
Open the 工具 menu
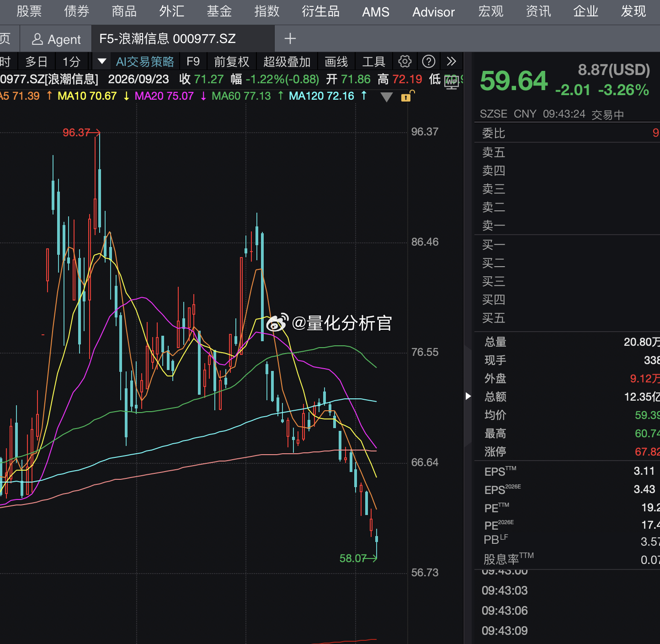tap(374, 62)
